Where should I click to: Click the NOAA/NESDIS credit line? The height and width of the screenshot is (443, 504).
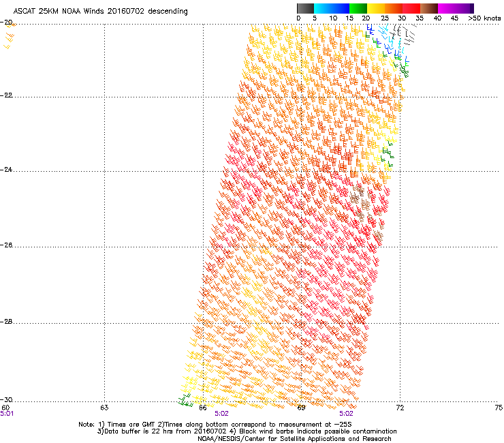tap(294, 439)
